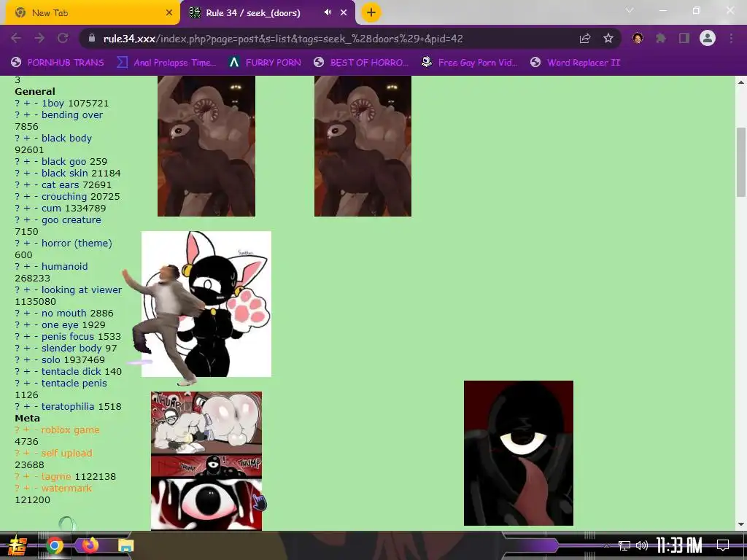Open the red comic-panel thumbnail
The image size is (747, 560).
(x=206, y=461)
